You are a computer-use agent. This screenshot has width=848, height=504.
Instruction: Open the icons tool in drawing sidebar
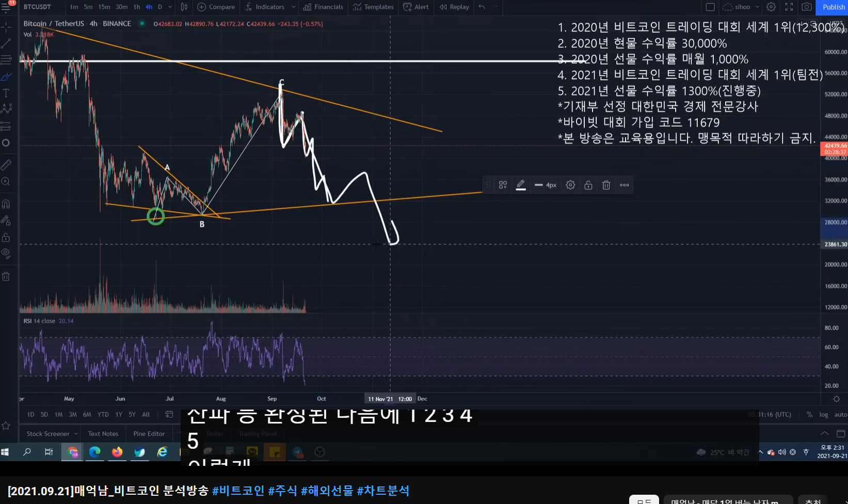tap(6, 143)
